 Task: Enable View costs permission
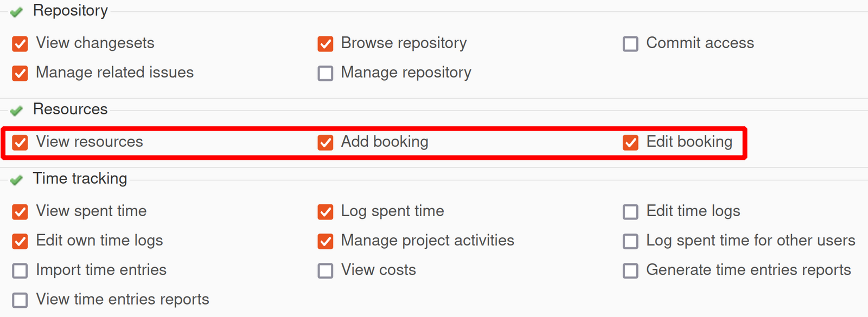pyautogui.click(x=325, y=270)
